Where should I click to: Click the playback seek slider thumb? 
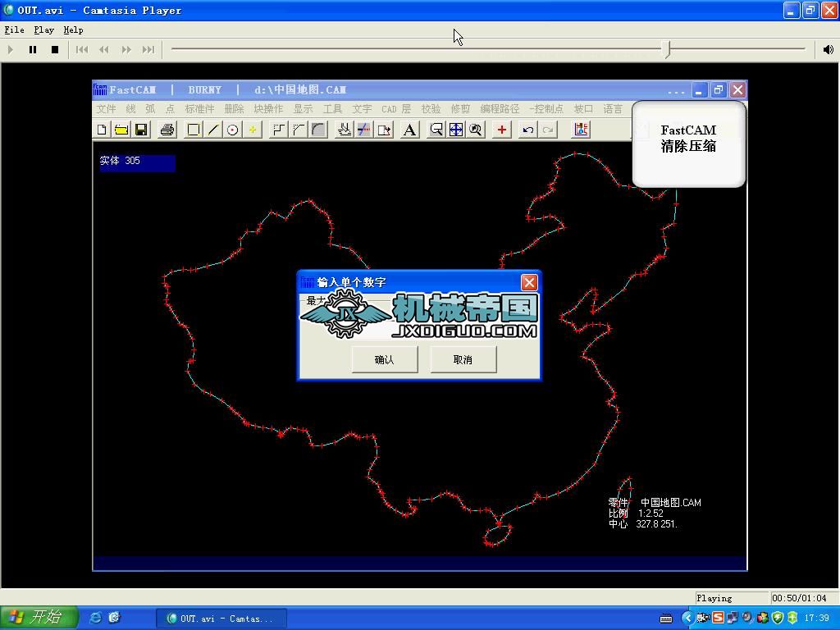[x=668, y=49]
